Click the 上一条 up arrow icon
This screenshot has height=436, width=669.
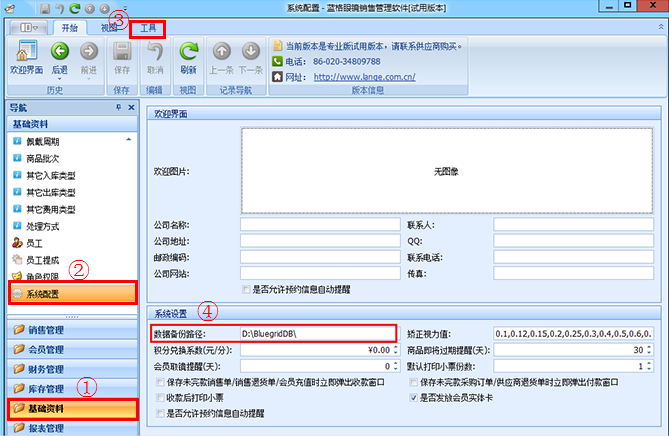[x=222, y=52]
